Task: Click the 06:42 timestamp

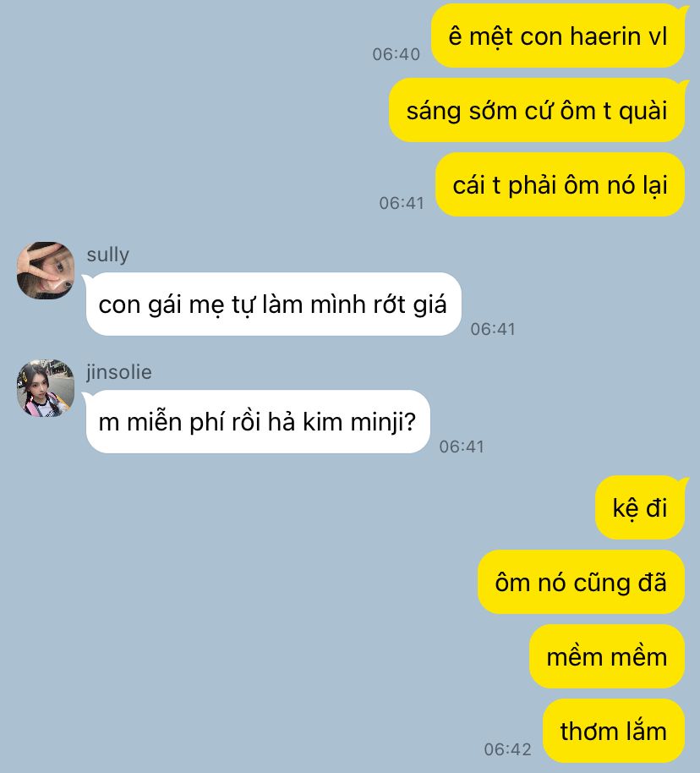Action: 508,749
